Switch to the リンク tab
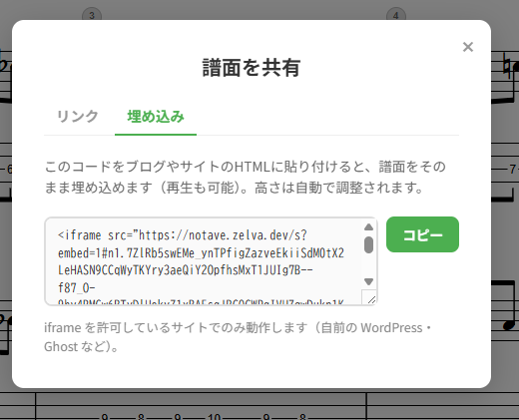519x420 pixels. [x=78, y=117]
